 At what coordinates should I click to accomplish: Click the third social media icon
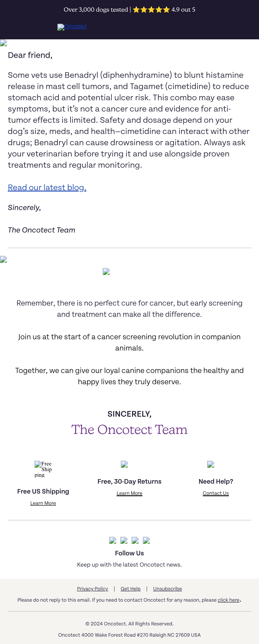pyautogui.click(x=135, y=540)
